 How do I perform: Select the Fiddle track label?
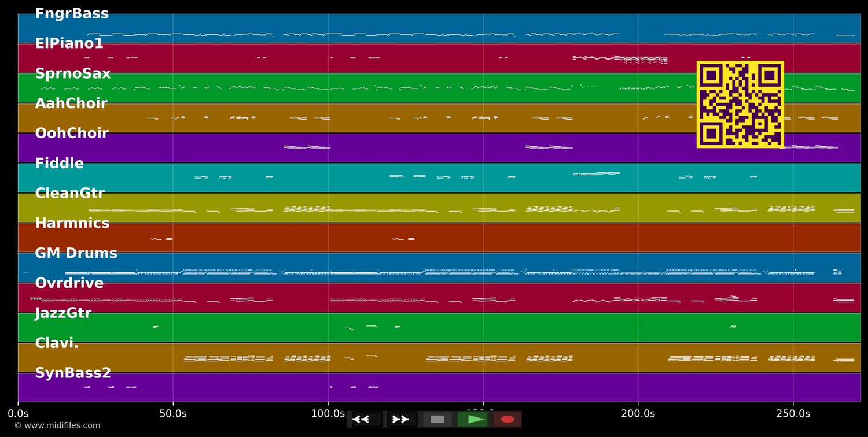point(59,164)
